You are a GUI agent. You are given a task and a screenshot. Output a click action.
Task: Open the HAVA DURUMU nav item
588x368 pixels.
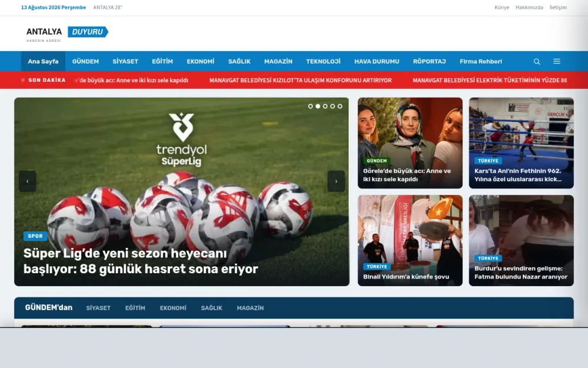(377, 61)
